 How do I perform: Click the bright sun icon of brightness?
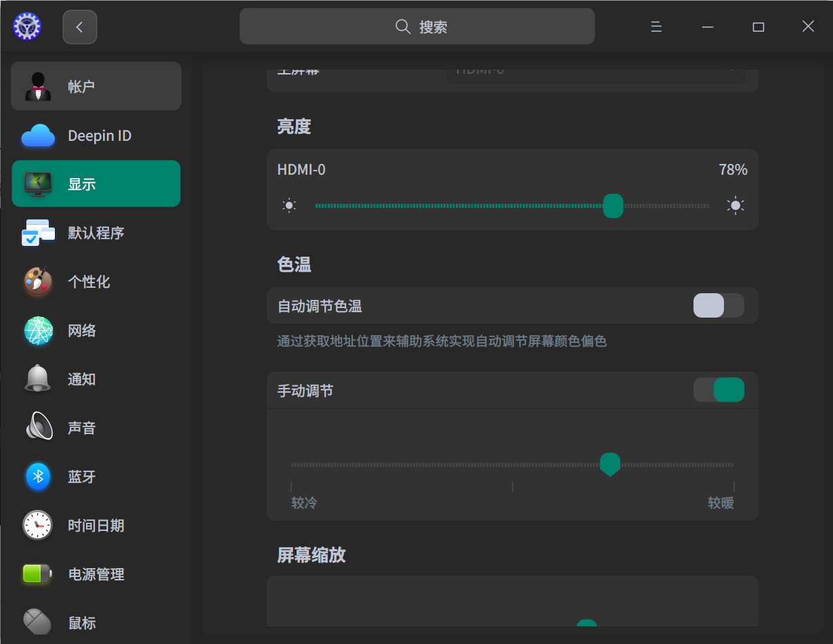(735, 205)
